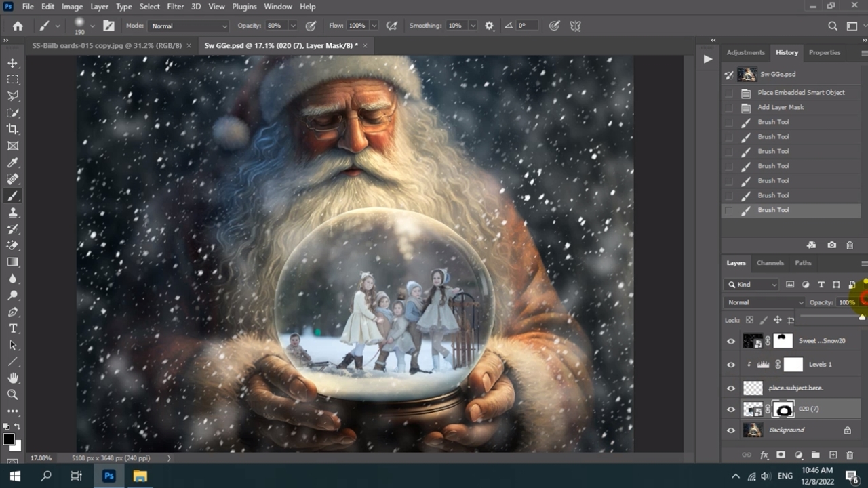Switch to the Channels tab
Image resolution: width=868 pixels, height=488 pixels.
[x=770, y=263]
